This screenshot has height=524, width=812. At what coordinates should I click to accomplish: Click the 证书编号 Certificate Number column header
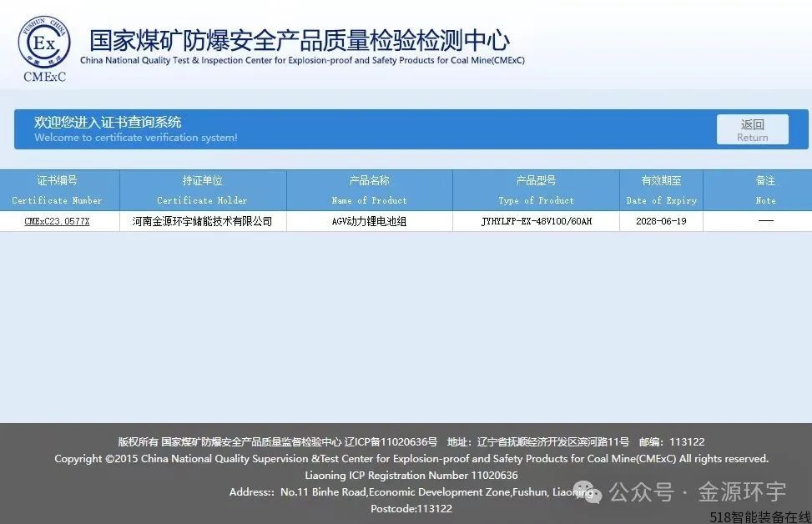point(59,190)
